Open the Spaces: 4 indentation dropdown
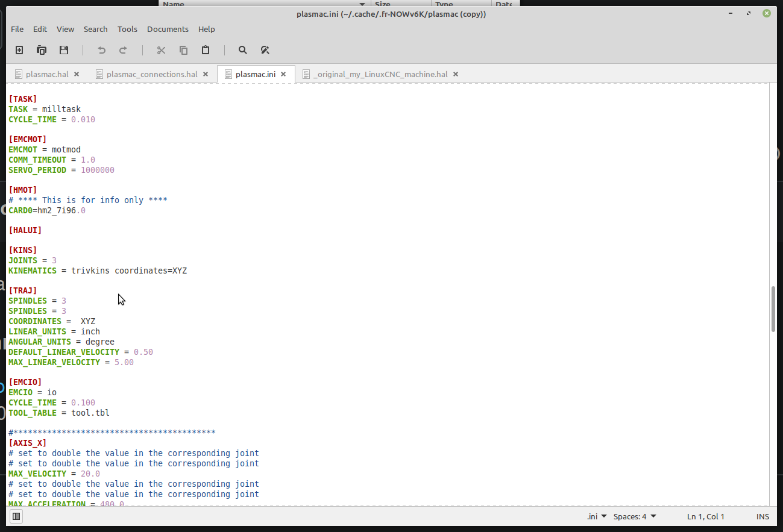The height and width of the screenshot is (532, 783). click(635, 516)
